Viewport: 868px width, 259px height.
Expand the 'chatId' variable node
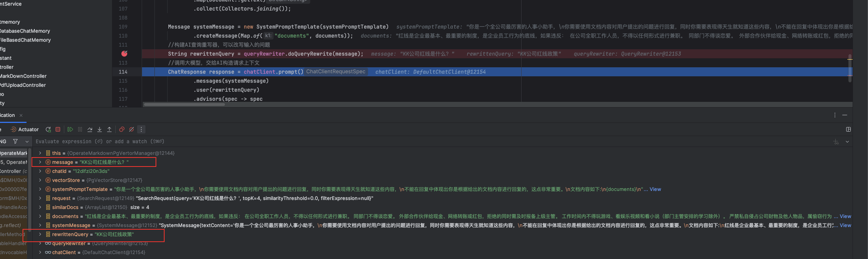click(40, 171)
